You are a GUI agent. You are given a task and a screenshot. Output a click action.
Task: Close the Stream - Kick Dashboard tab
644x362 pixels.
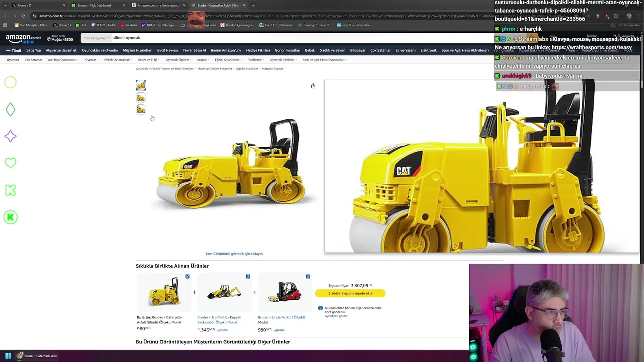[124, 5]
